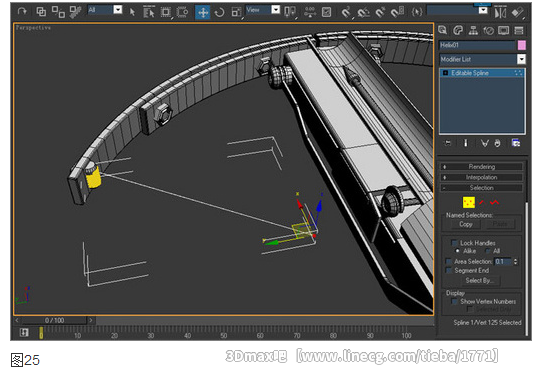Screen dimensions: 538x375
Task: Click the Helix01 object name field
Action: tap(477, 45)
